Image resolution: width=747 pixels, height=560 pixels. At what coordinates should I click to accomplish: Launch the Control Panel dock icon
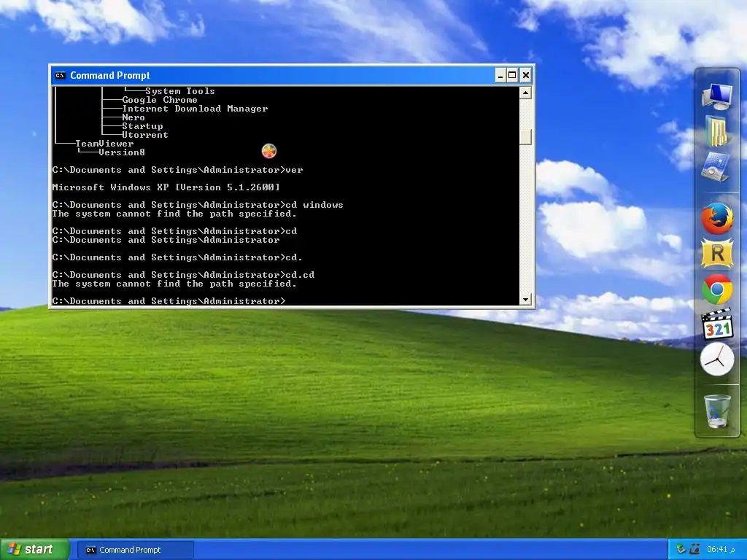716,166
